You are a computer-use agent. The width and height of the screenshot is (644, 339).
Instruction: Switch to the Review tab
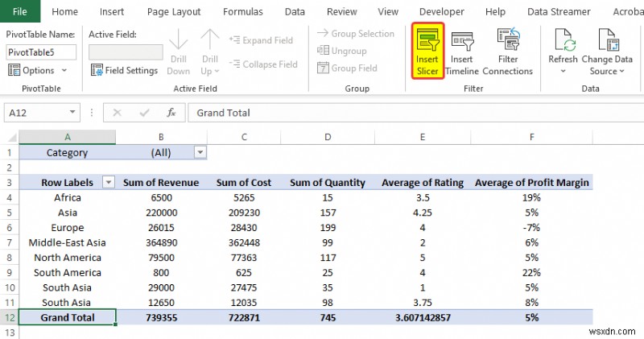point(341,11)
